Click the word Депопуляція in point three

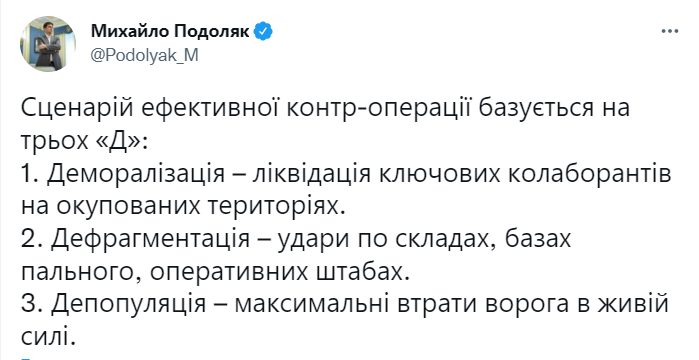(x=128, y=305)
